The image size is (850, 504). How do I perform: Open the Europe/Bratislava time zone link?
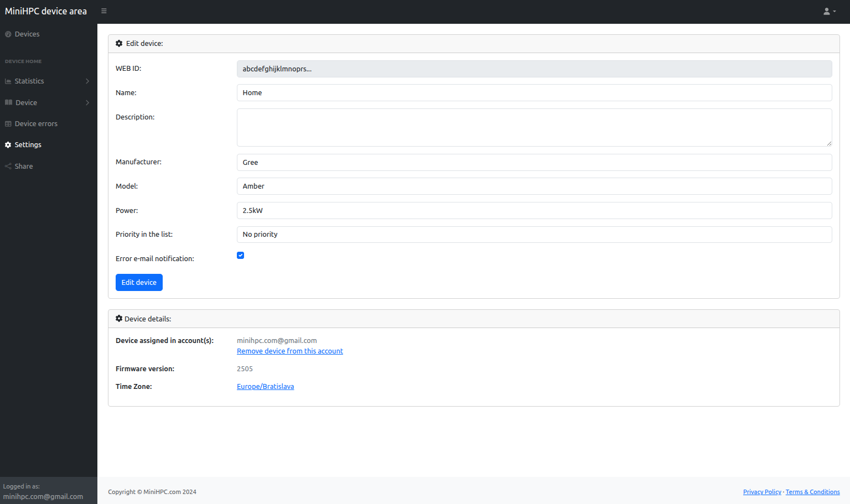point(266,387)
